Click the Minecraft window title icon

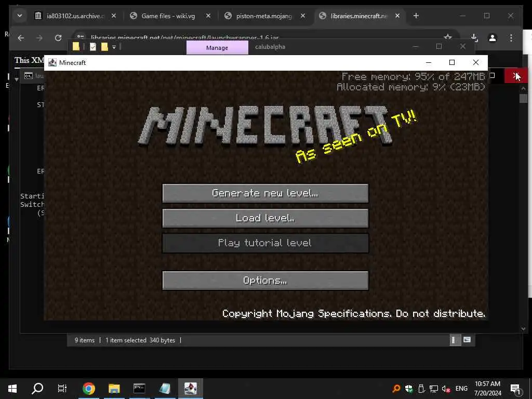pos(52,62)
